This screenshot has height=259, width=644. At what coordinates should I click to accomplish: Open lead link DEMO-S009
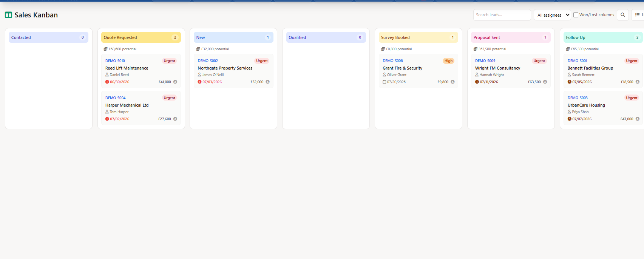click(485, 60)
